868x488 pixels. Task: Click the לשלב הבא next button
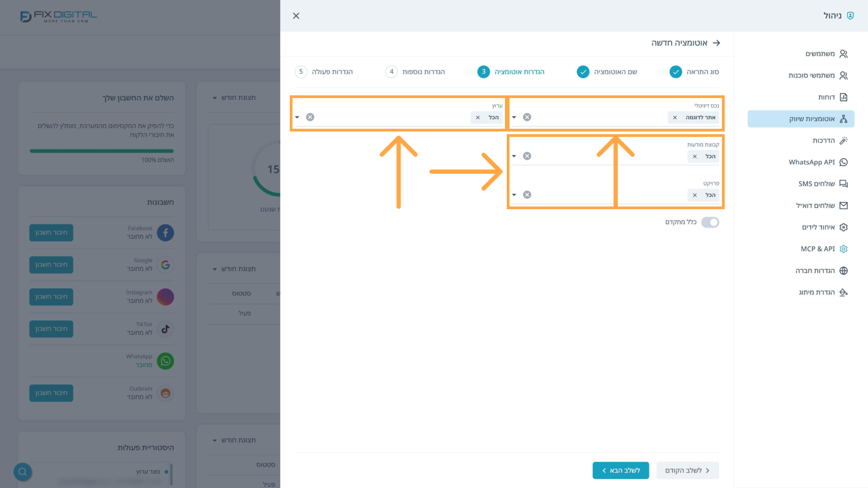click(x=621, y=470)
